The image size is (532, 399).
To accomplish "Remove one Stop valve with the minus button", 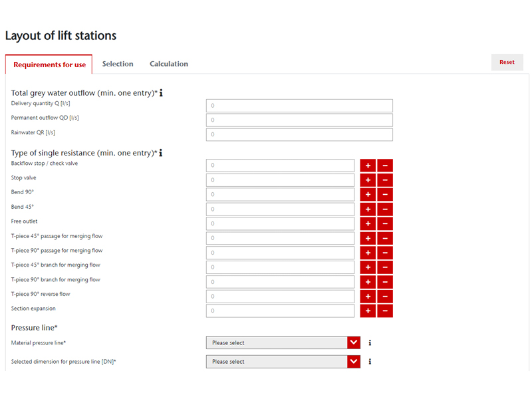I will (x=385, y=180).
